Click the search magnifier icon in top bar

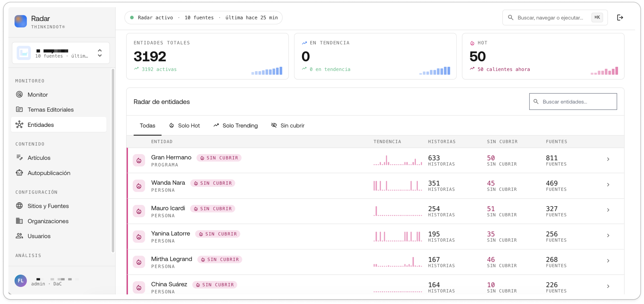pyautogui.click(x=511, y=18)
